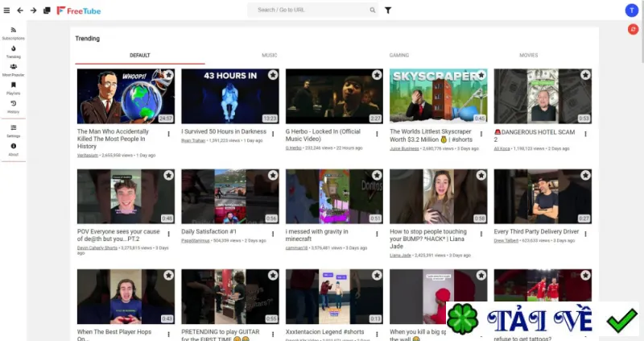Screen dimensions: 644x341
Task: Open the profile avatar T
Action: 631,10
